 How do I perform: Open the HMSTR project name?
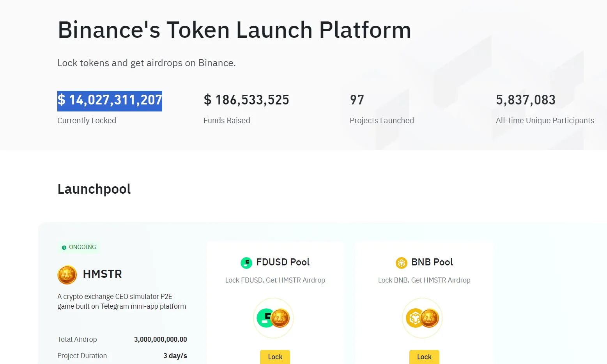pos(103,274)
